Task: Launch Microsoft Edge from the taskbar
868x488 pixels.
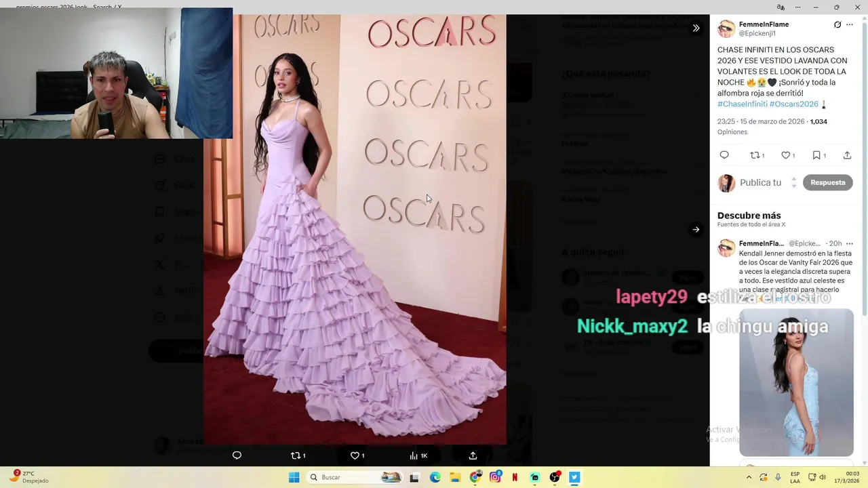Action: (435, 477)
